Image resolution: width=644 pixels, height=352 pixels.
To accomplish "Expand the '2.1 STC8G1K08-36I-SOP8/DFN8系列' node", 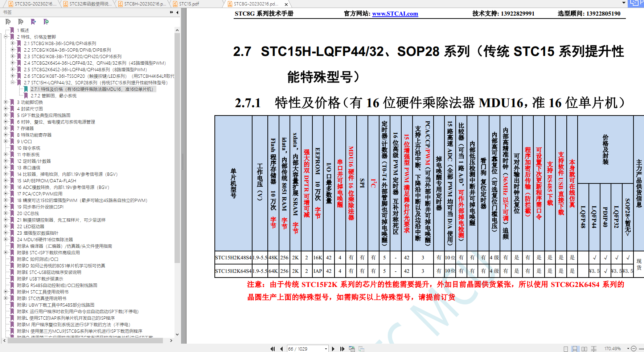I will pos(13,43).
